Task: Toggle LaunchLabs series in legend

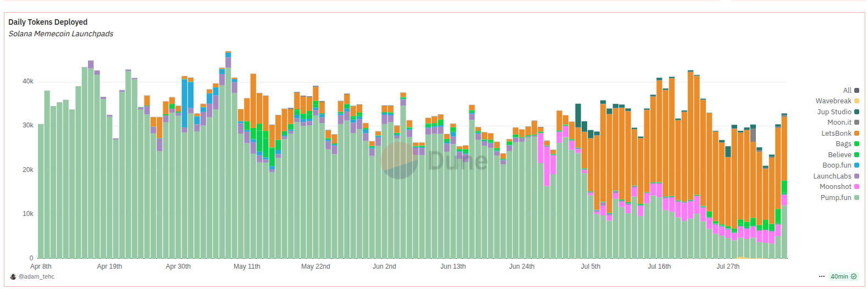Action: tap(836, 176)
